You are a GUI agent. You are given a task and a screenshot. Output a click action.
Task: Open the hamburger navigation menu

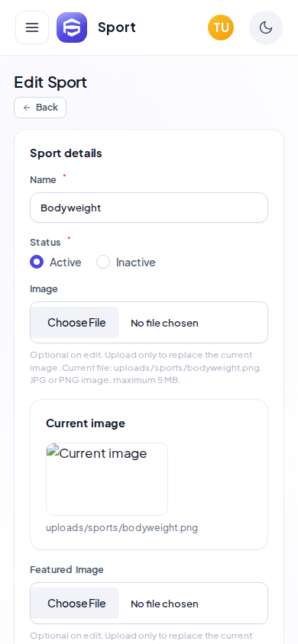[x=32, y=27]
